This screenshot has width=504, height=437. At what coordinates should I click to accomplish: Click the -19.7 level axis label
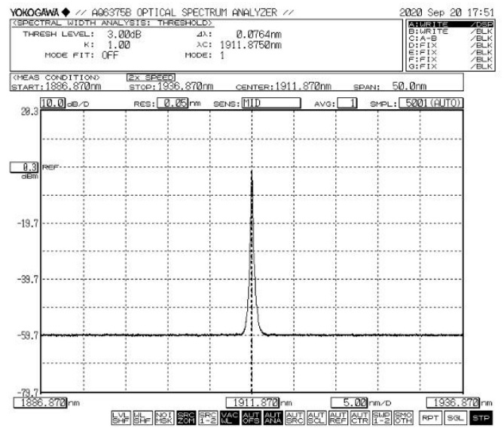[x=28, y=223]
